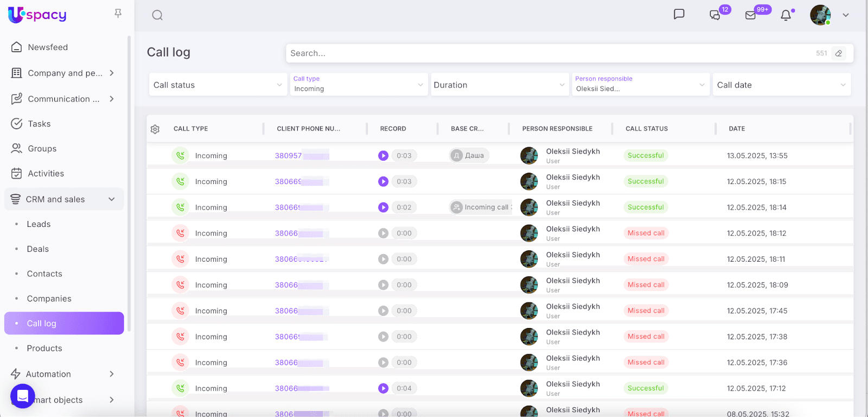The height and width of the screenshot is (417, 868).
Task: Open Leads in the sidebar
Action: (x=39, y=224)
